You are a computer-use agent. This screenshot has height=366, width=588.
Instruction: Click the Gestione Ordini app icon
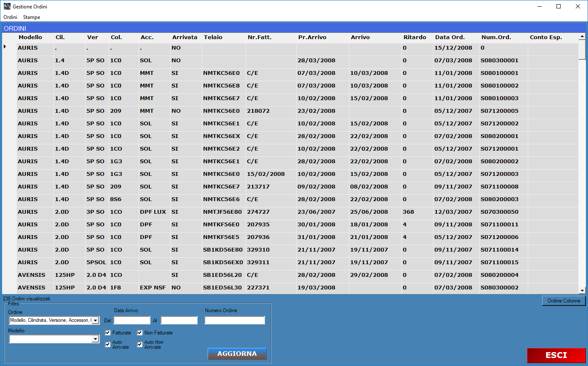click(7, 6)
